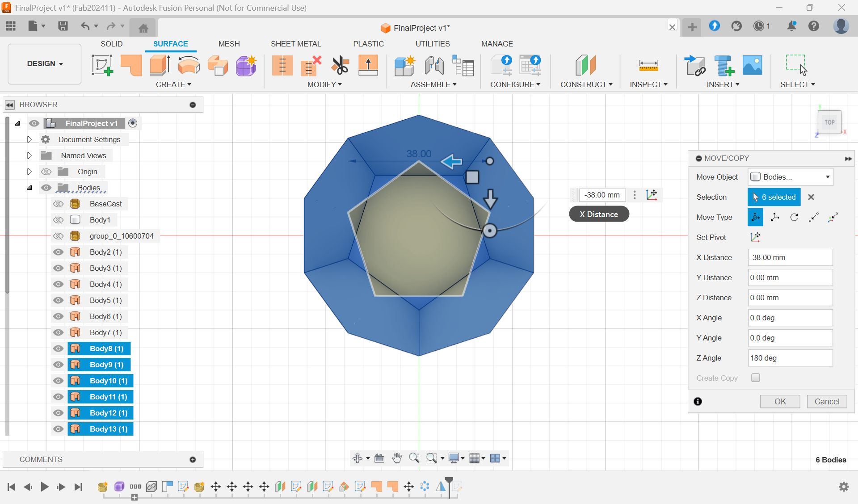Click the Insert Canvas image icon
Image resolution: width=858 pixels, height=504 pixels.
pos(753,65)
